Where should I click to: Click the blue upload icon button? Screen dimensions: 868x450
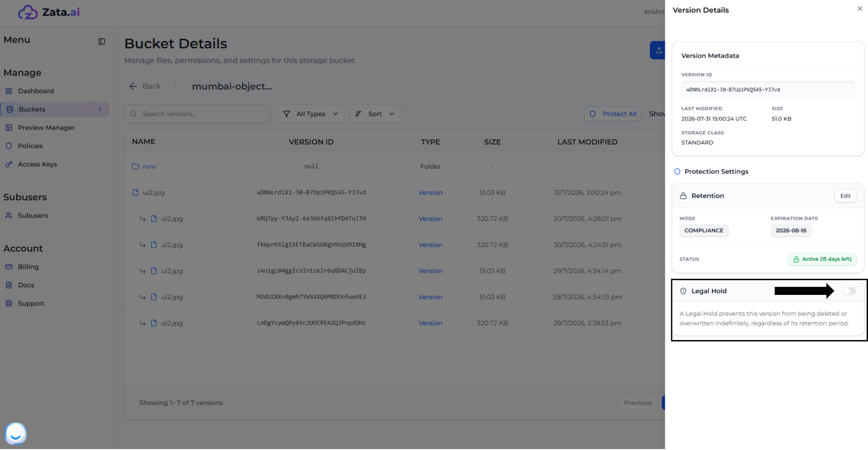click(x=658, y=50)
